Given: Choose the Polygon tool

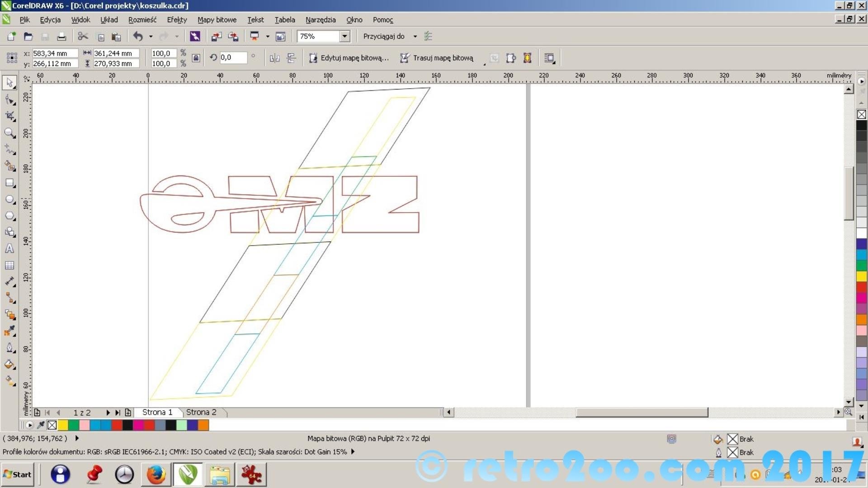Looking at the screenshot, I should (x=9, y=216).
